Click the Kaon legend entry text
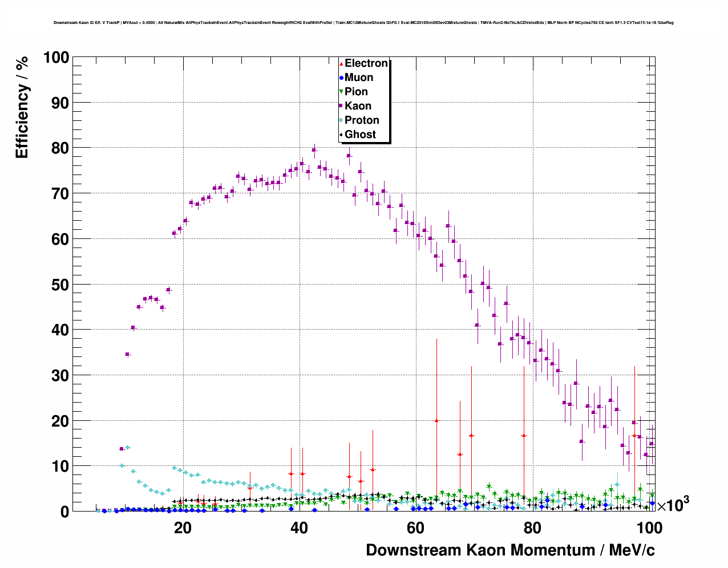The height and width of the screenshot is (568, 728). pos(358,106)
